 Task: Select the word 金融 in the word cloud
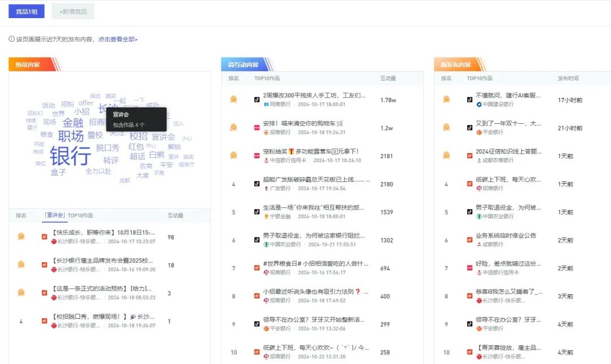73,123
